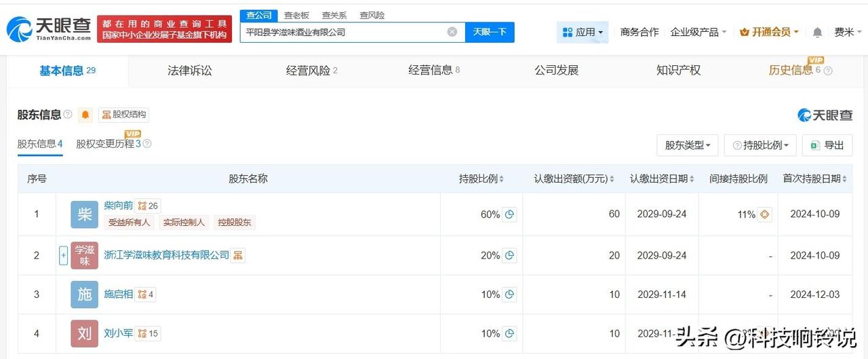Open shareholder link 柴向前
This screenshot has width=868, height=359.
click(x=119, y=206)
